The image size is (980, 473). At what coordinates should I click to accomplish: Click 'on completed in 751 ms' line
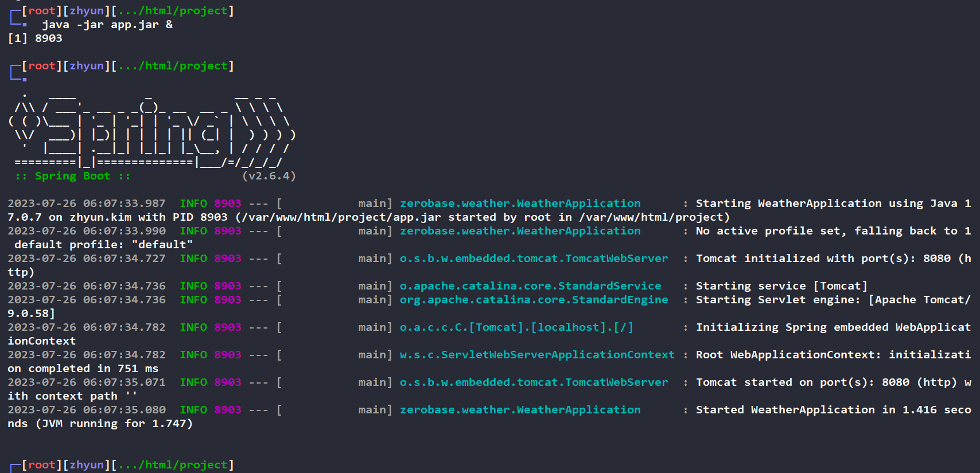pos(83,369)
